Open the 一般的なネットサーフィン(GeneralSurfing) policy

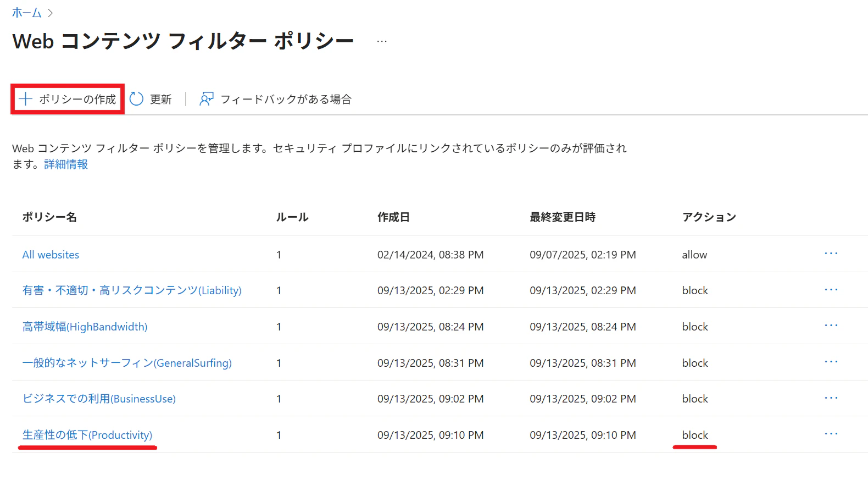pyautogui.click(x=127, y=363)
